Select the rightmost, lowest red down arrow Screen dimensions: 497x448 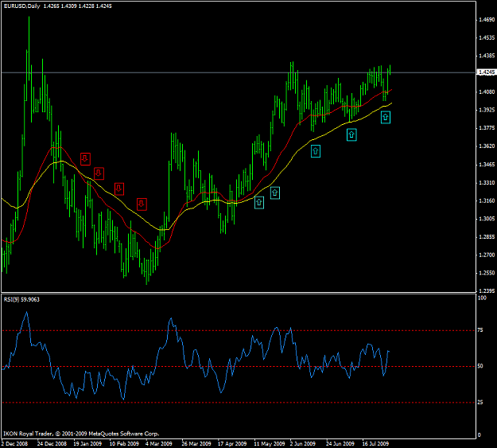point(142,205)
